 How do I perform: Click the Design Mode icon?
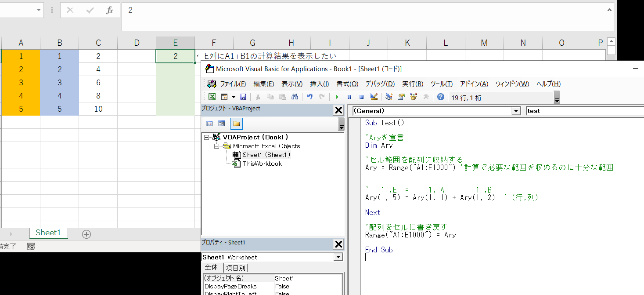click(x=374, y=97)
